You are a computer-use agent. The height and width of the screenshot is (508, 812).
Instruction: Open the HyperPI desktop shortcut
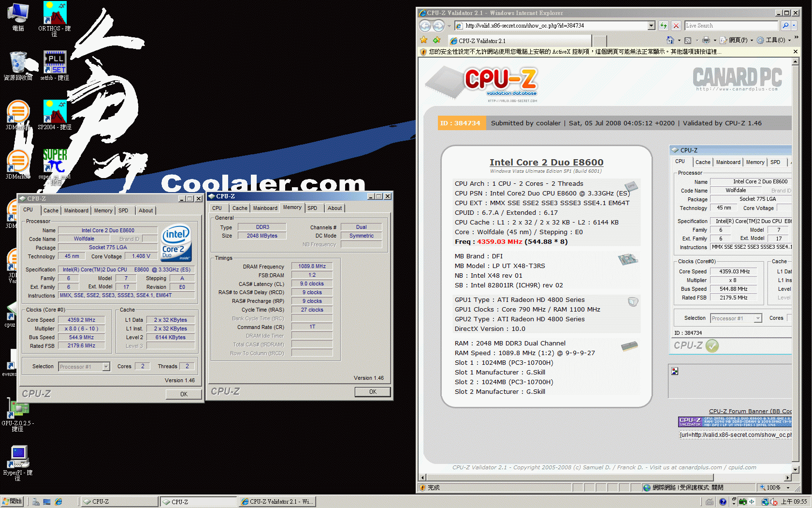pos(18,463)
